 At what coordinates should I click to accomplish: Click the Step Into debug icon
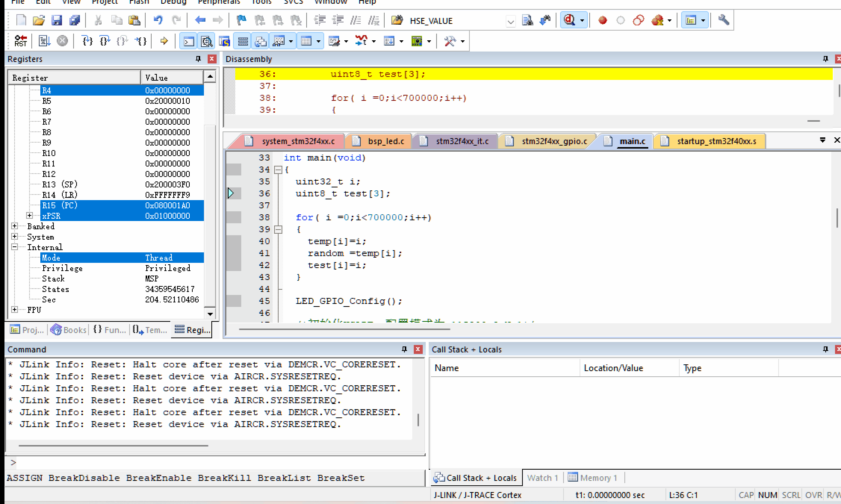pyautogui.click(x=86, y=41)
